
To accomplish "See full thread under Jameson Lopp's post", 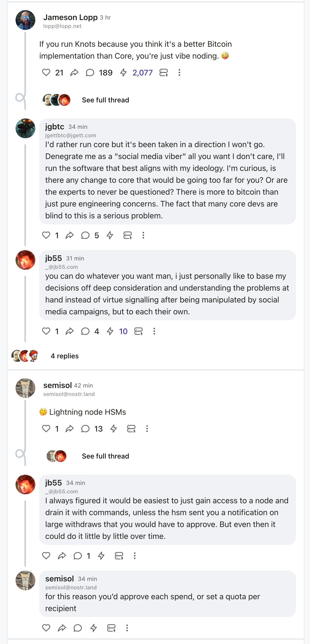I will [x=105, y=100].
